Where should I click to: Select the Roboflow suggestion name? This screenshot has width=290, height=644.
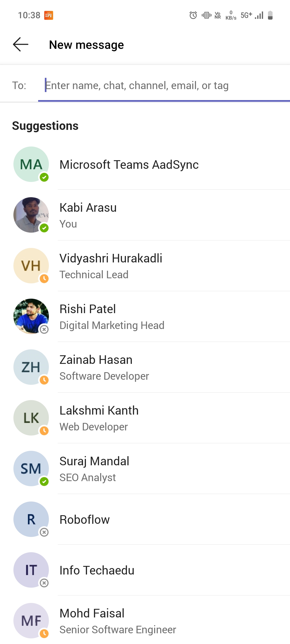click(x=85, y=519)
